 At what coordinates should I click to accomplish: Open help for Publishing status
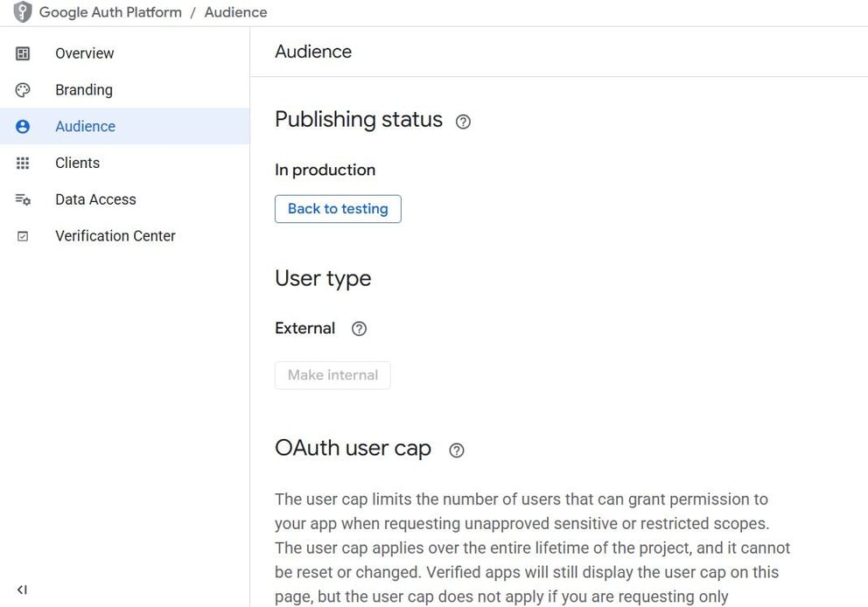coord(463,122)
